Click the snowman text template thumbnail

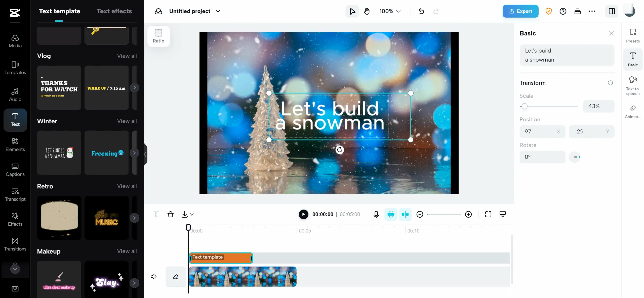click(x=59, y=153)
